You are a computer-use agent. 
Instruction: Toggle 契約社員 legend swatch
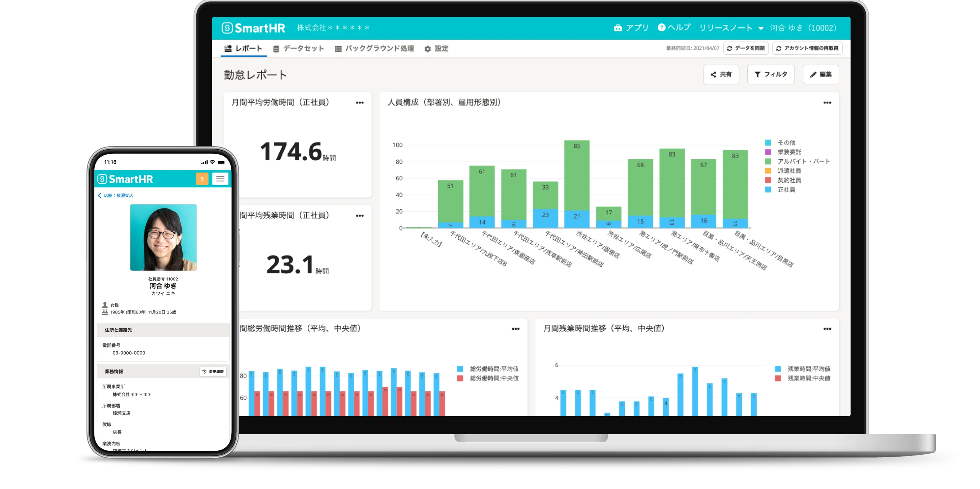pyautogui.click(x=768, y=181)
